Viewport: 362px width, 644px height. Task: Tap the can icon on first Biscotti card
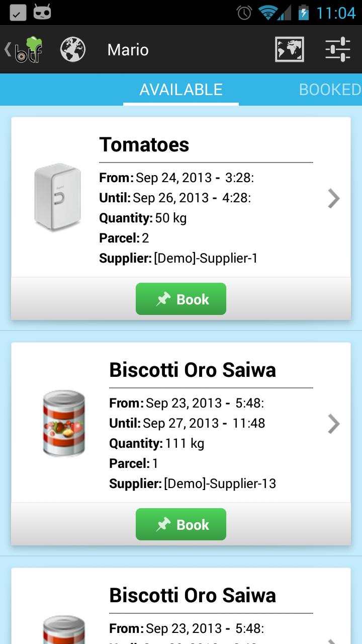pos(64,423)
